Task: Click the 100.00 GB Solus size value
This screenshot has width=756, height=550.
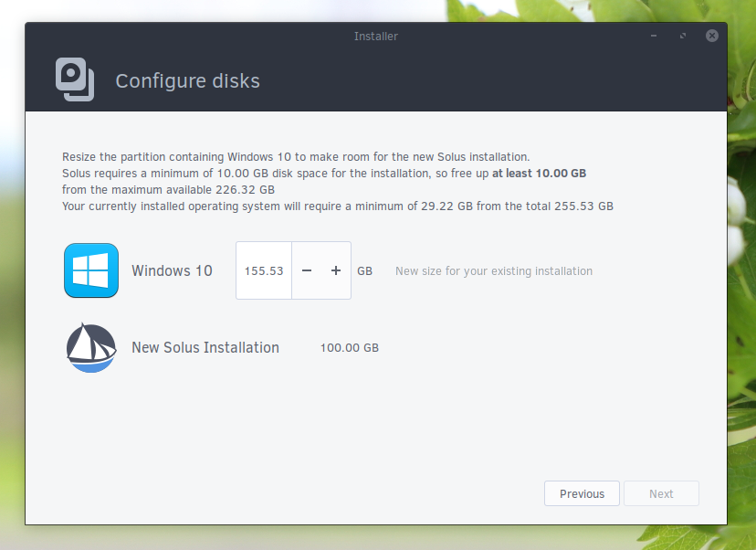Action: click(x=350, y=348)
